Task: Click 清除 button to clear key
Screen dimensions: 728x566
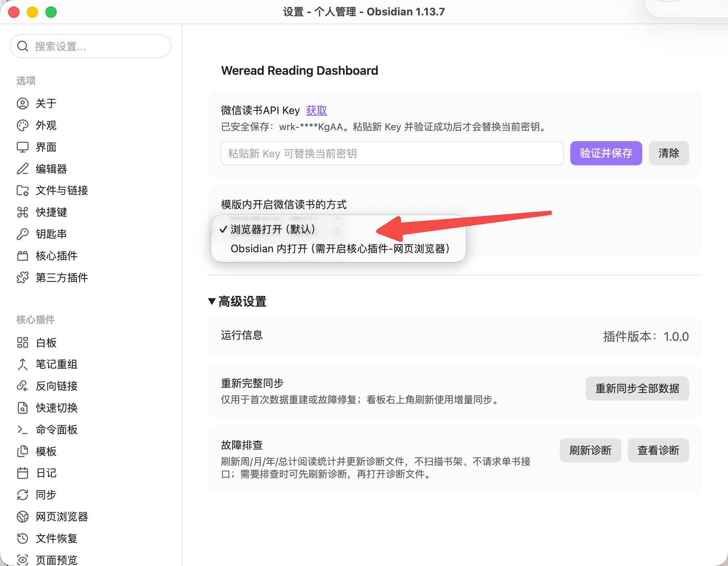Action: [x=669, y=153]
